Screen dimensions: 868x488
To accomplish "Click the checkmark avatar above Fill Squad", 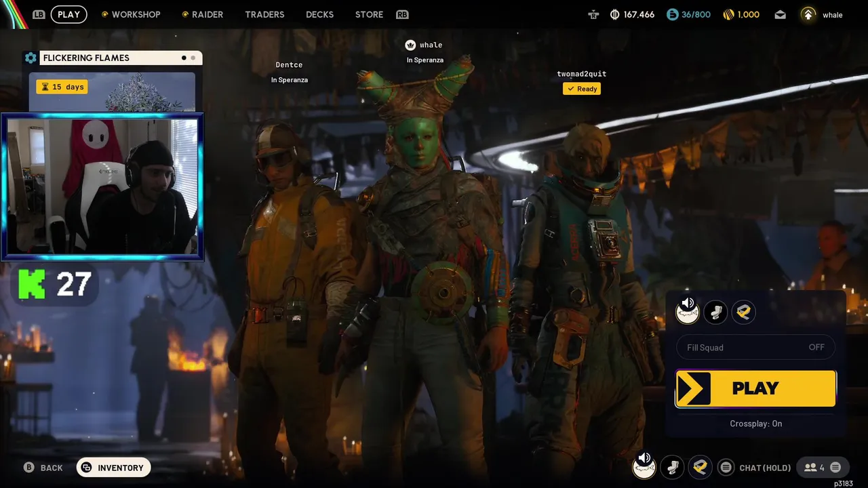I will point(743,312).
